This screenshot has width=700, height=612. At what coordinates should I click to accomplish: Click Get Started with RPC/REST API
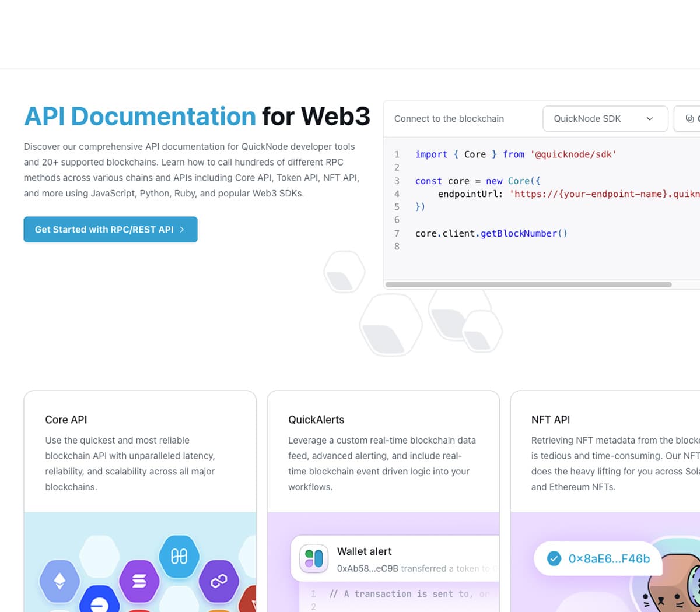[110, 230]
